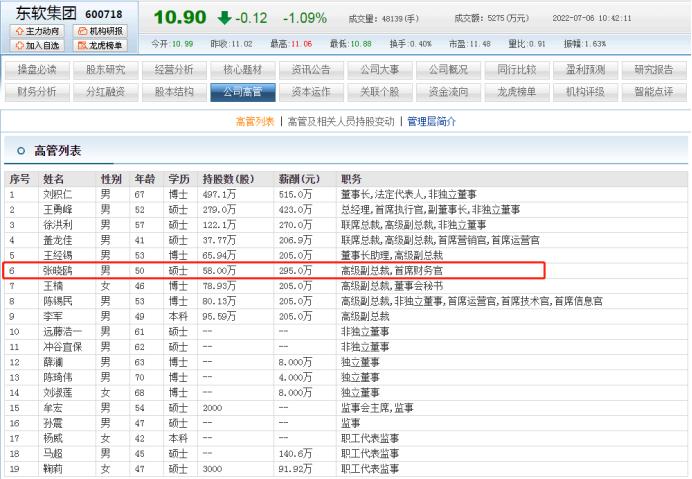The width and height of the screenshot is (692, 479).
Task: Select executive name 远藤浩一
Action: point(63,332)
